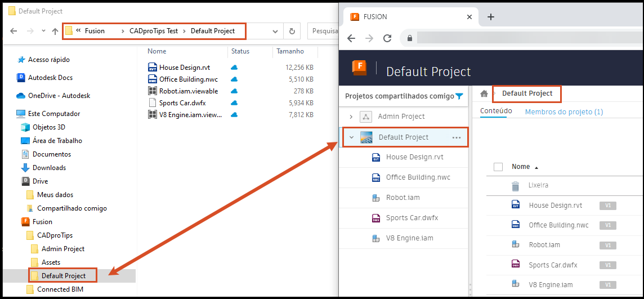This screenshot has height=299, width=644.
Task: Open a new browser tab
Action: point(490,17)
